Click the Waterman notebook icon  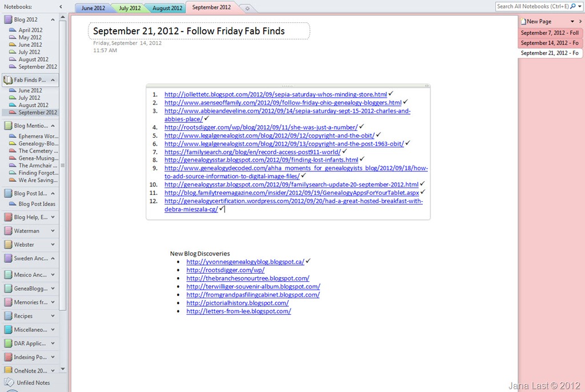pos(8,231)
